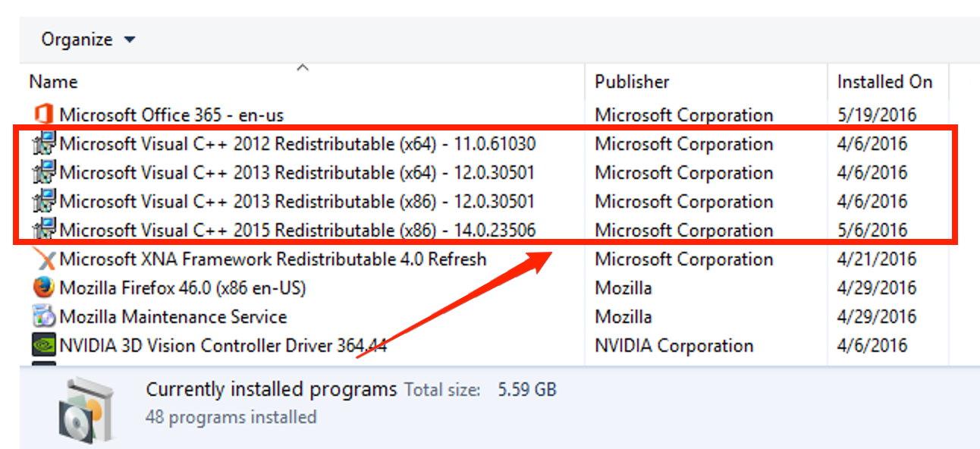The width and height of the screenshot is (980, 449).
Task: Click the Microsoft Office 365 icon
Action: [x=44, y=115]
